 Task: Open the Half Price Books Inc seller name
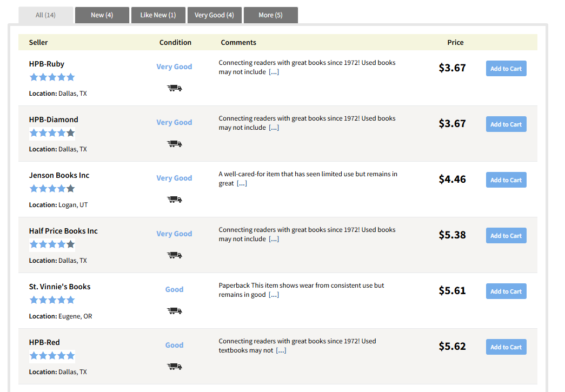[x=63, y=231]
